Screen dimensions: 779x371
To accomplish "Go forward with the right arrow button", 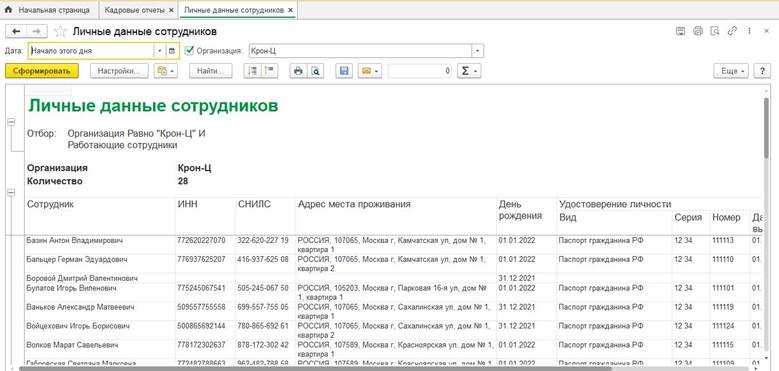I will click(37, 31).
